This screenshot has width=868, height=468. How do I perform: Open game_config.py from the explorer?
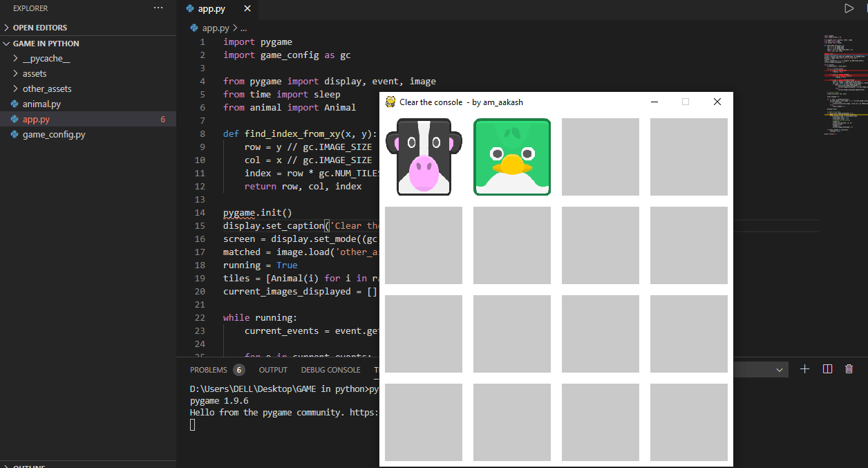pos(88,134)
